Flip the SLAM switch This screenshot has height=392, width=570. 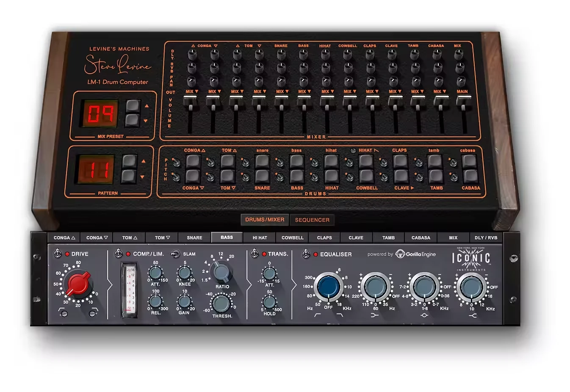coord(175,254)
